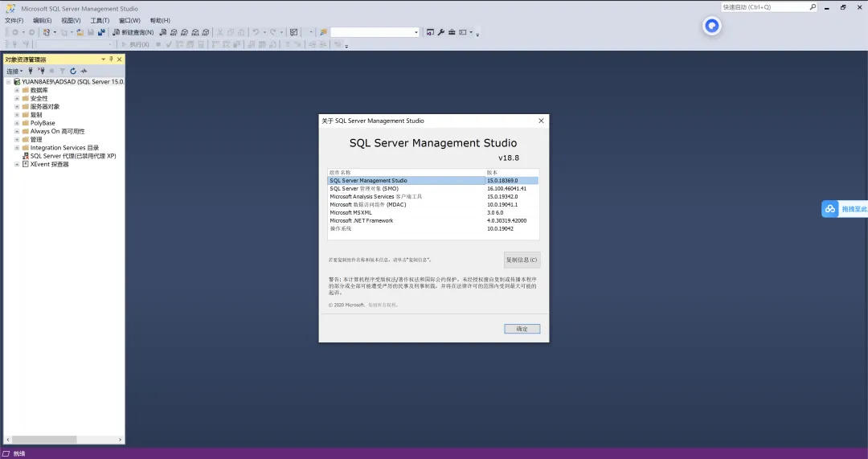The height and width of the screenshot is (459, 868).
Task: Click the Open File folder icon
Action: [80, 32]
